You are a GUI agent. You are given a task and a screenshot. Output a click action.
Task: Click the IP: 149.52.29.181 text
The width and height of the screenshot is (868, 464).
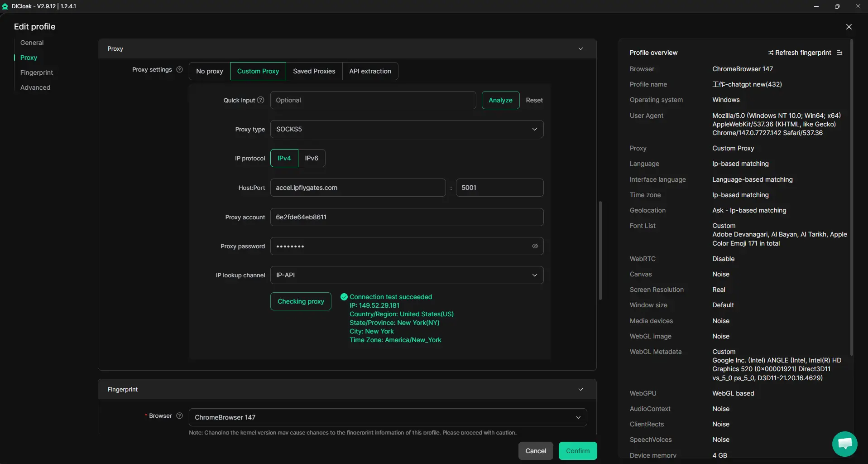point(374,305)
